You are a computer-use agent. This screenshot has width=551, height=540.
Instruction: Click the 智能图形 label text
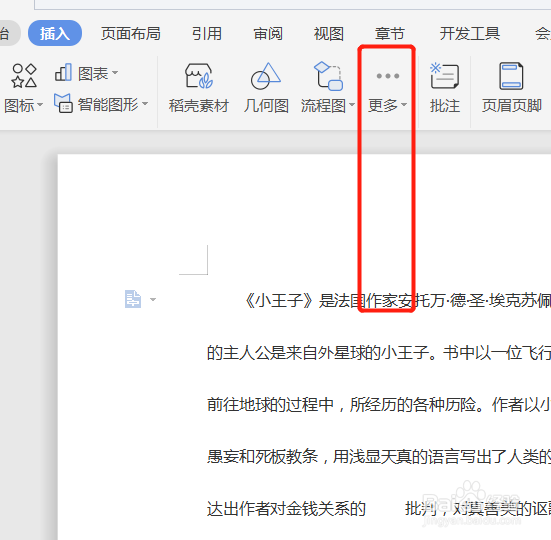(108, 104)
